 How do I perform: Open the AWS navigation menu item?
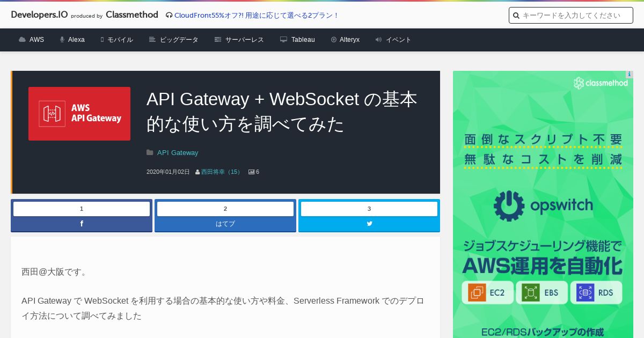36,40
